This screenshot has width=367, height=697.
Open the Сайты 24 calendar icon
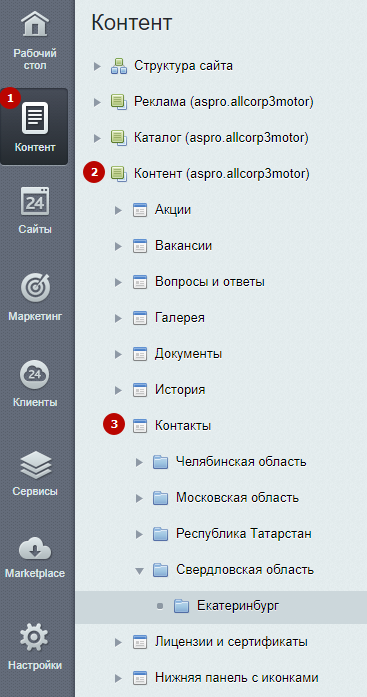pyautogui.click(x=35, y=201)
